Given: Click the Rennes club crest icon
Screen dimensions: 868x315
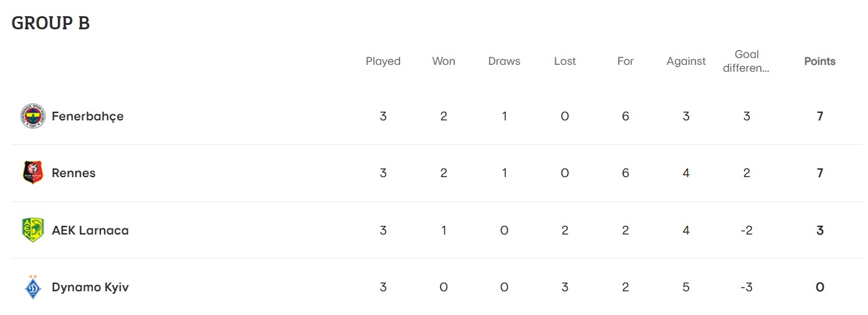Looking at the screenshot, I should point(33,173).
